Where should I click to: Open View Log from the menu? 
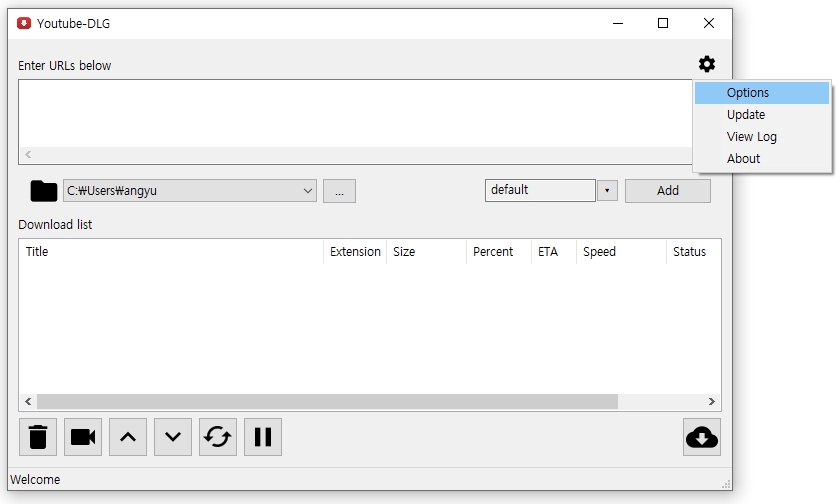click(x=762, y=137)
